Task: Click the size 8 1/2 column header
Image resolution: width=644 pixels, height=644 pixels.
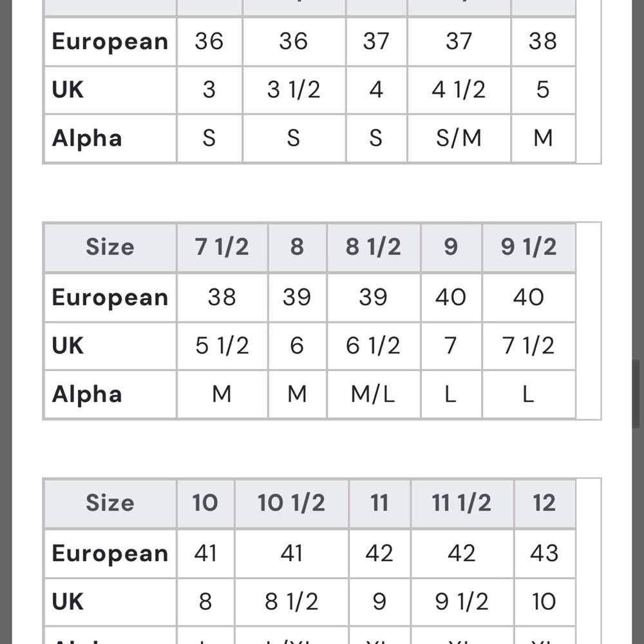Action: click(x=373, y=247)
